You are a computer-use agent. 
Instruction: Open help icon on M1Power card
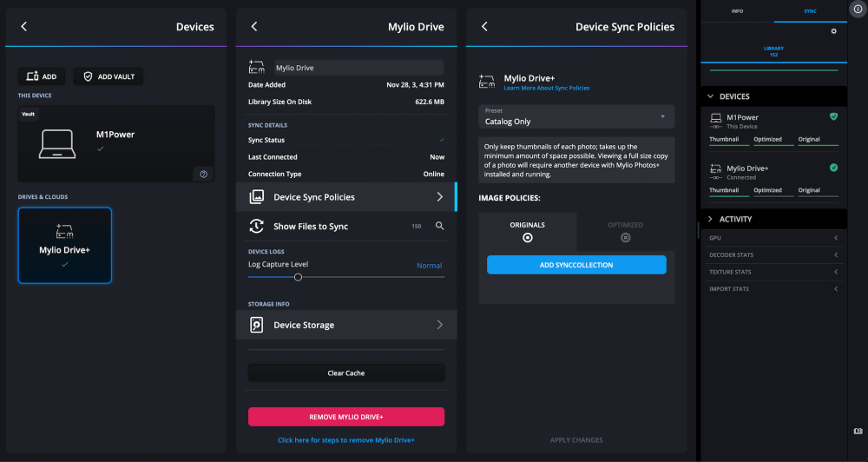[203, 174]
